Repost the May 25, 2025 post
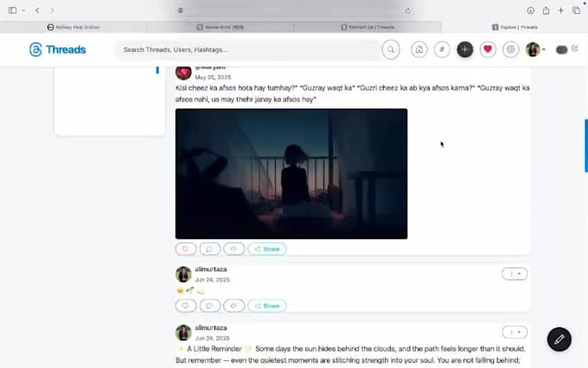Viewport: 588px width, 368px height. click(233, 249)
